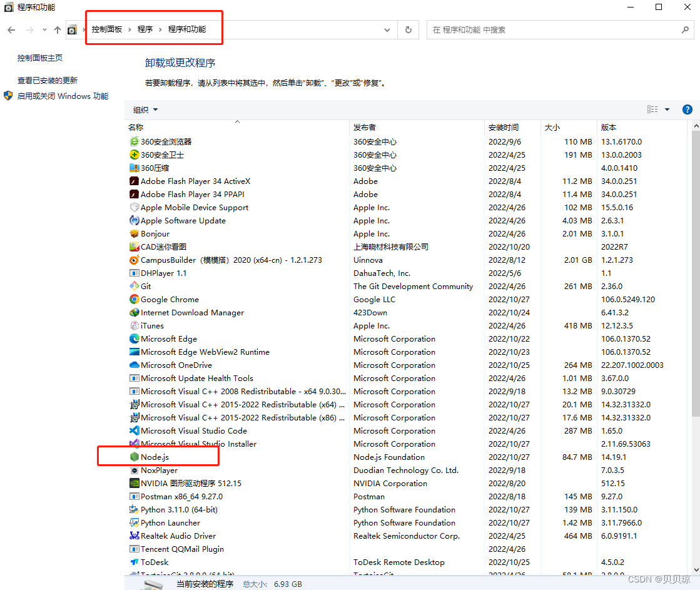Click the 360压缩 program icon
This screenshot has width=700, height=590.
coord(134,168)
